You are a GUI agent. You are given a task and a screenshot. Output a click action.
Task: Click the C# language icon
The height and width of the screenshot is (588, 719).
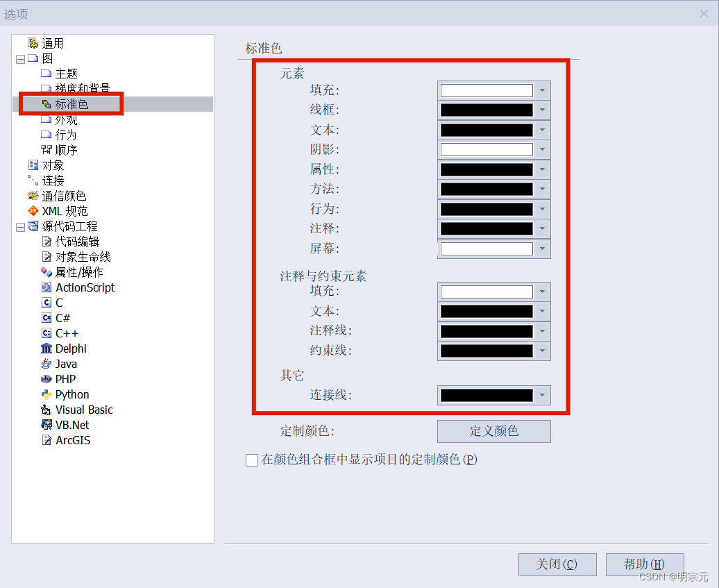pyautogui.click(x=46, y=318)
